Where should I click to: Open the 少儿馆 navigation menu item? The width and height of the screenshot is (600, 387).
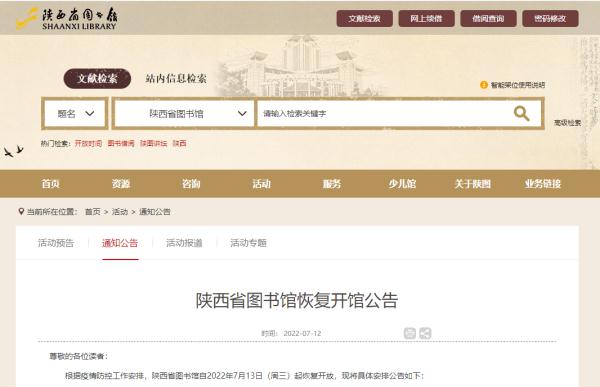tap(402, 184)
